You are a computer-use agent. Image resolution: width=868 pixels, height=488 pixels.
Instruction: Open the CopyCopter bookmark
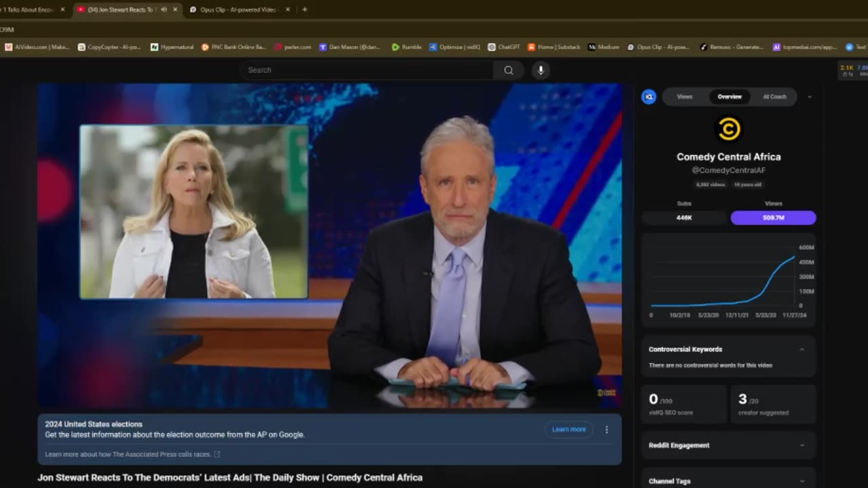tap(109, 47)
